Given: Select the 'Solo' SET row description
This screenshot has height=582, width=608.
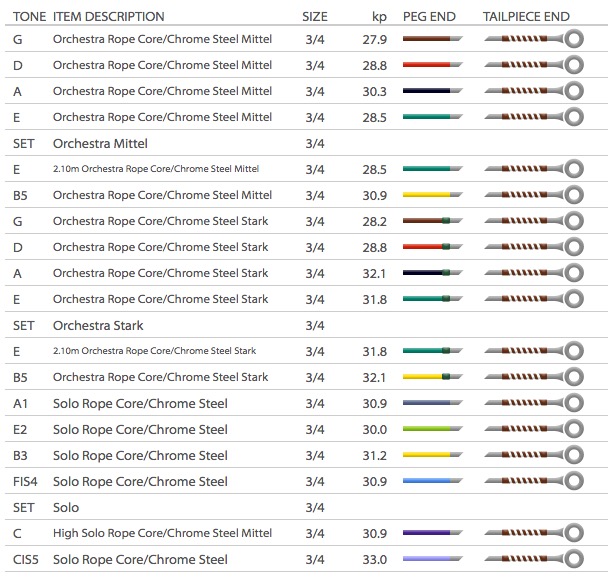Looking at the screenshot, I should coord(66,507).
